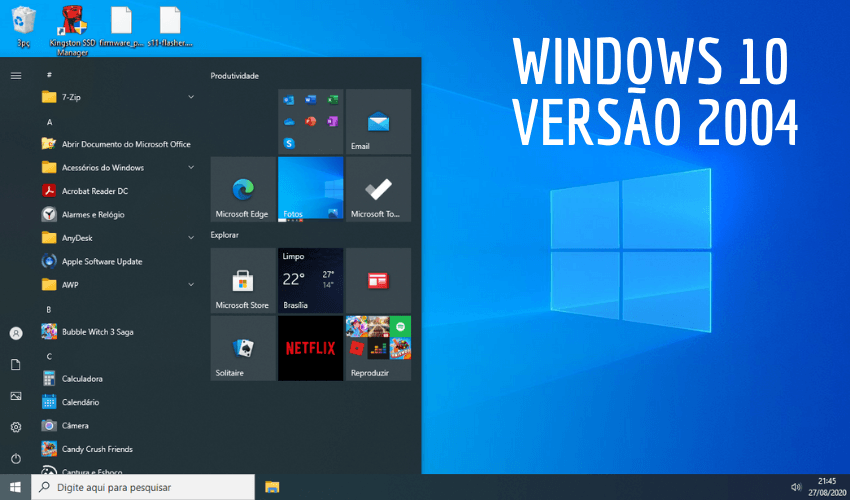Click the # section header in app list
The width and height of the screenshot is (850, 500).
tap(49, 75)
